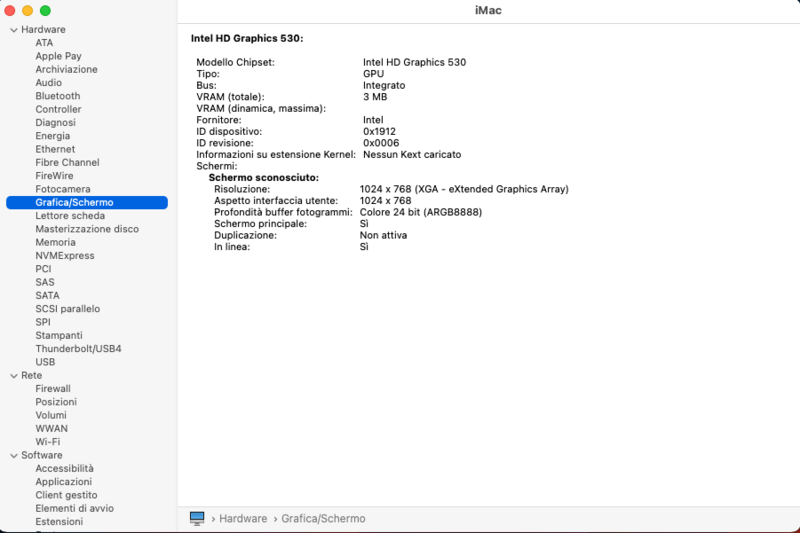Click the XGA resolution value
This screenshot has width=800, height=533.
pyautogui.click(x=464, y=189)
